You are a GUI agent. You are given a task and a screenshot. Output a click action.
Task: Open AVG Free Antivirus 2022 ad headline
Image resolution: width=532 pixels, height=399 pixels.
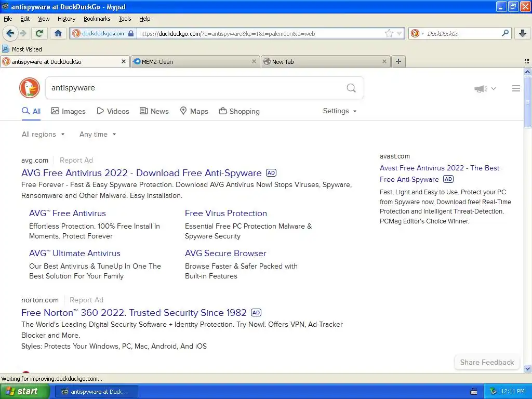click(x=141, y=173)
